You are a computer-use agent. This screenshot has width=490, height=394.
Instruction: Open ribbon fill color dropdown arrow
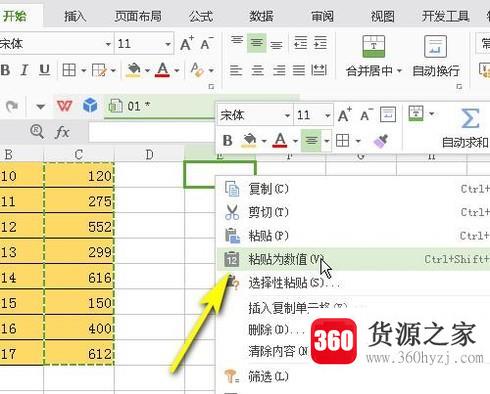(147, 70)
